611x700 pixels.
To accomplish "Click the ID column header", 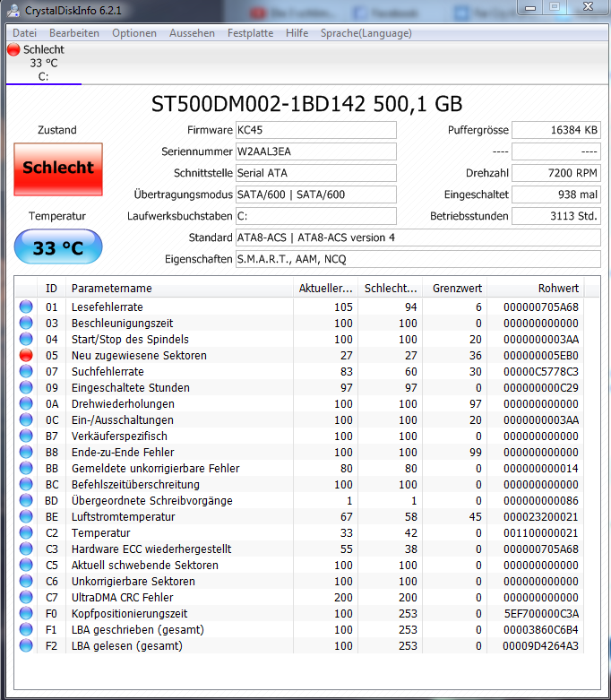I will coord(51,289).
